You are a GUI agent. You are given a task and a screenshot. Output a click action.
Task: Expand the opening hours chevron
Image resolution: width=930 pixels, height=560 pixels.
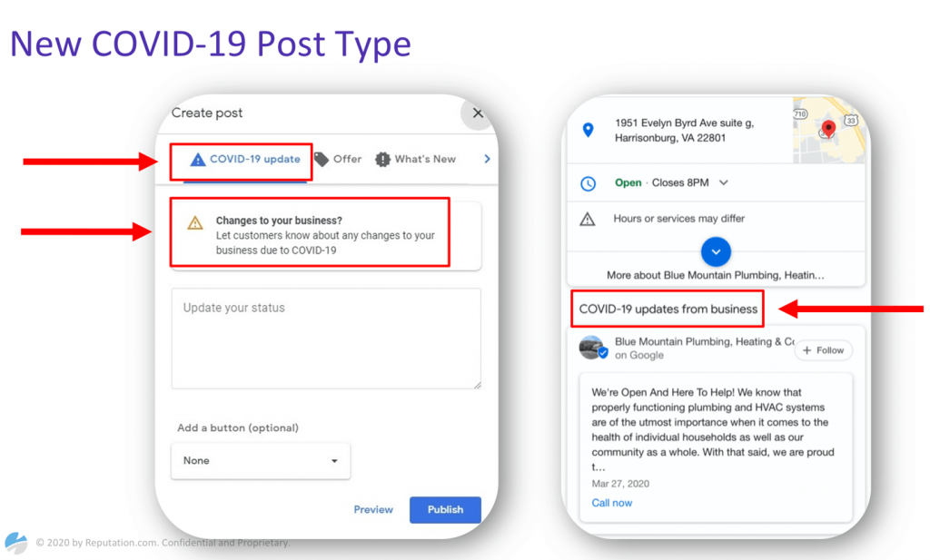pyautogui.click(x=724, y=182)
